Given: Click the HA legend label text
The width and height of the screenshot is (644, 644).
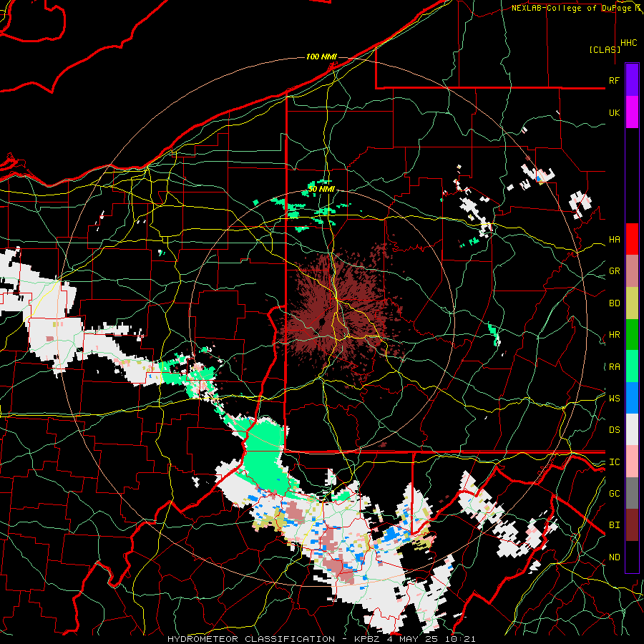Looking at the screenshot, I should click(614, 240).
